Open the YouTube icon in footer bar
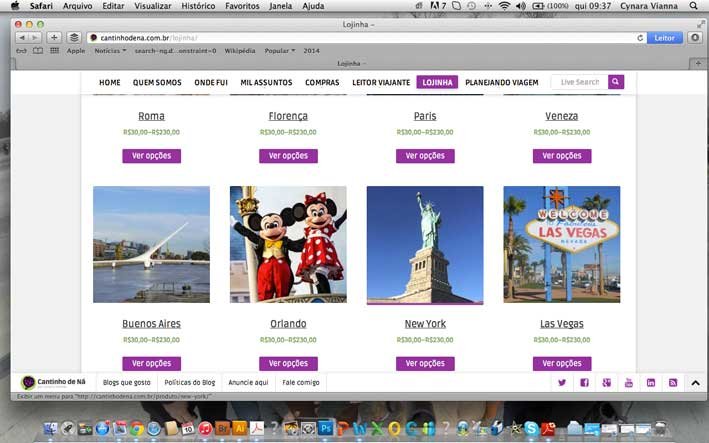 (629, 382)
